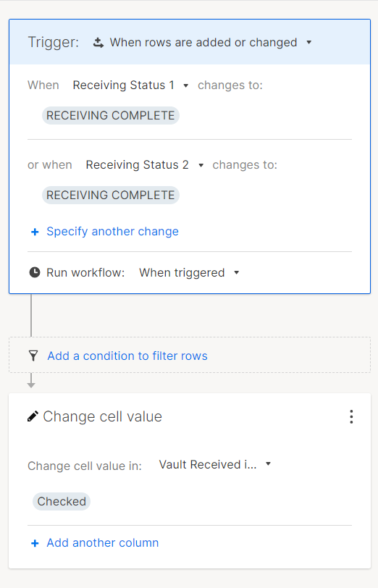
Task: Open the When triggered schedule dropdown
Action: 237,272
